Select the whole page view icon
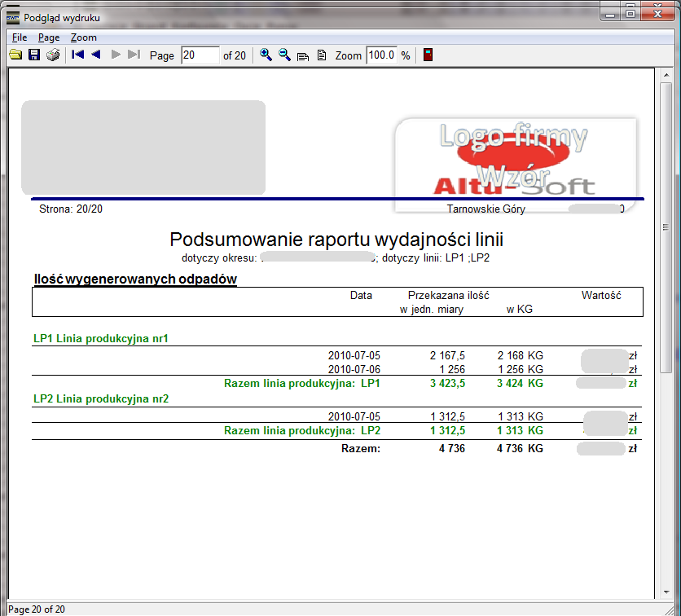Viewport: 681px width, 616px height. [x=321, y=55]
